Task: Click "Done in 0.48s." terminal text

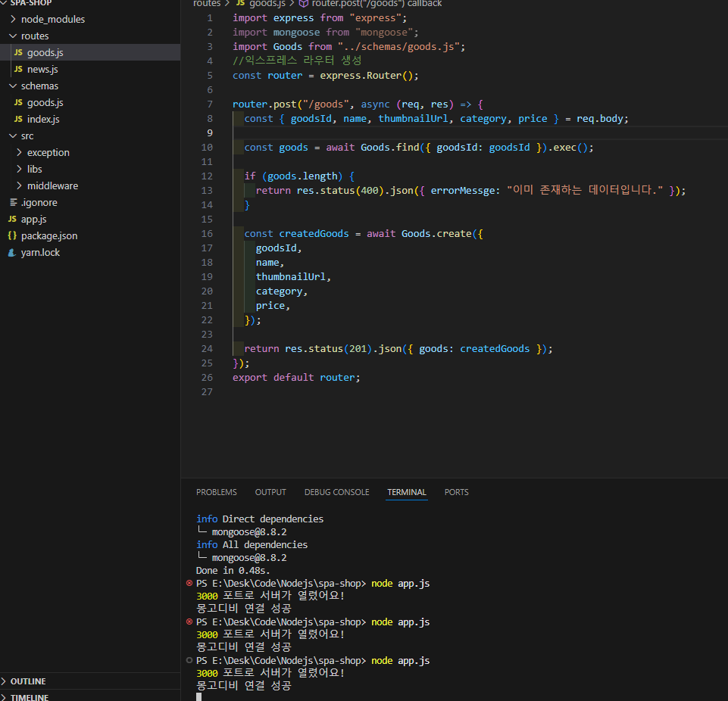Action: tap(233, 570)
